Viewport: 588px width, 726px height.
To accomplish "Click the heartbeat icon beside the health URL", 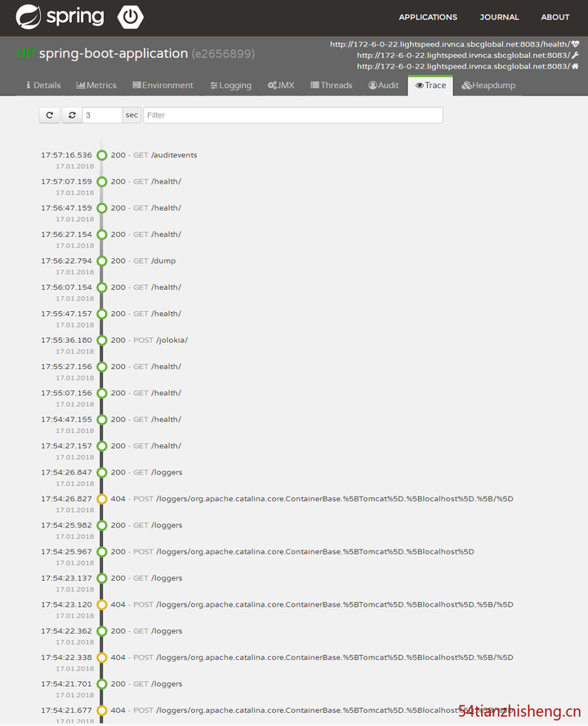I will coord(575,44).
